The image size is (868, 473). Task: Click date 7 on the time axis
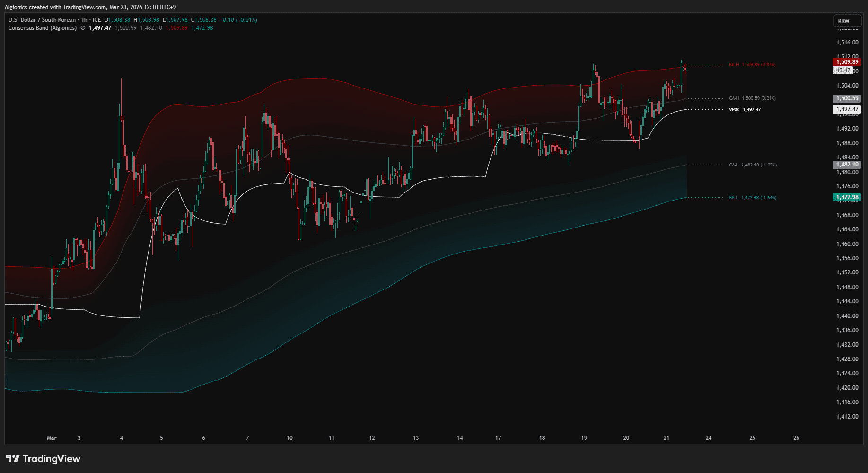click(x=247, y=438)
